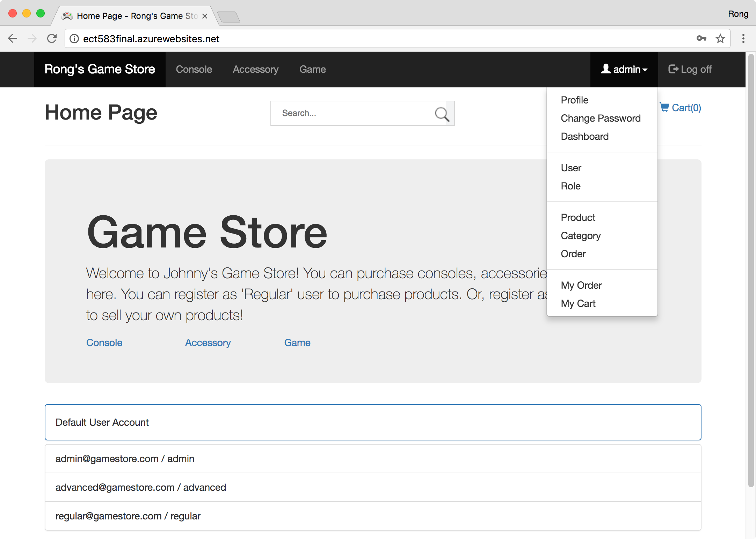Open Console in the navbar
Screen dimensions: 756x539
click(x=194, y=69)
